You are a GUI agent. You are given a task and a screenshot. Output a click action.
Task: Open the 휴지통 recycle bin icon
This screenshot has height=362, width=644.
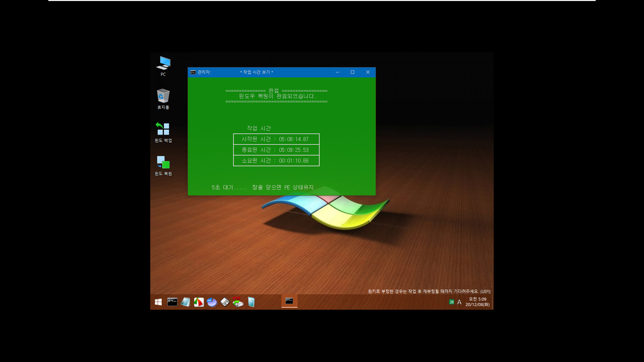pyautogui.click(x=163, y=99)
